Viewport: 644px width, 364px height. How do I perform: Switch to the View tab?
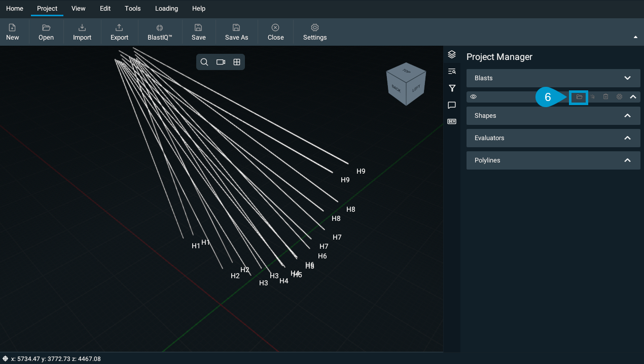[x=79, y=8]
